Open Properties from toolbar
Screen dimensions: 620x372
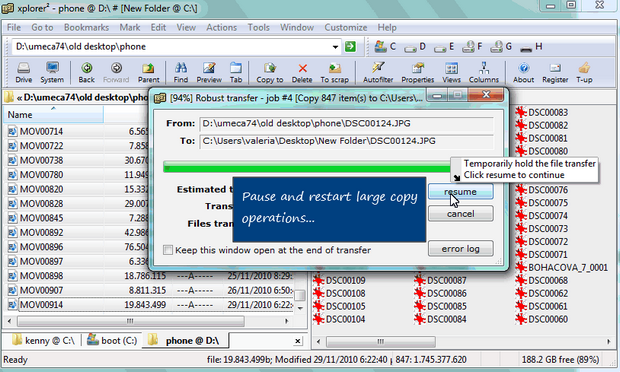point(418,72)
